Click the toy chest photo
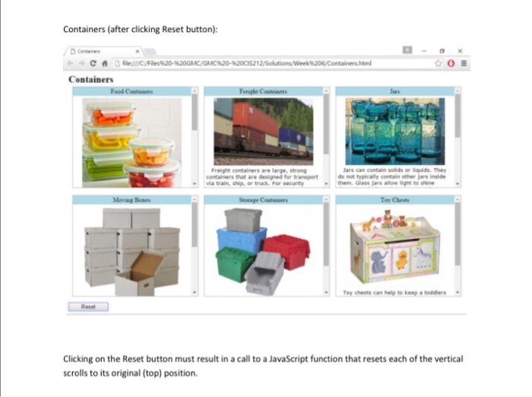 395,247
